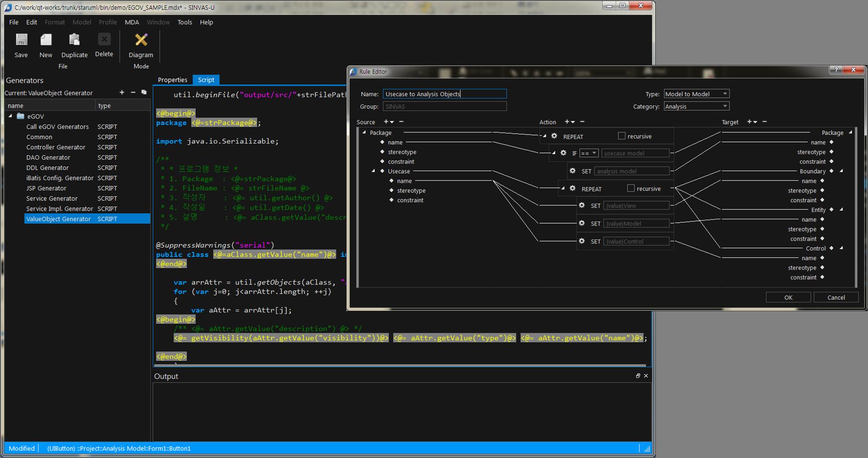This screenshot has height=458, width=868.
Task: Click the rule Name input field
Action: coord(444,94)
